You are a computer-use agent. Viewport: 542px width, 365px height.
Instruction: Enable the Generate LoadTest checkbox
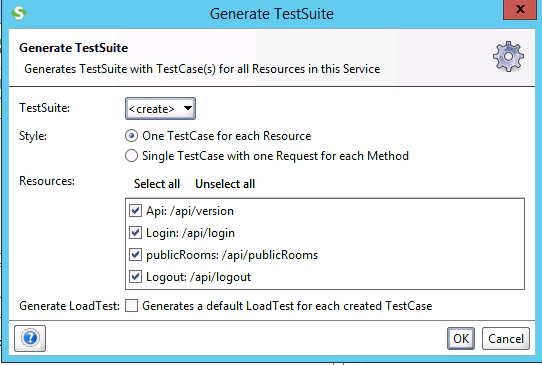point(131,306)
